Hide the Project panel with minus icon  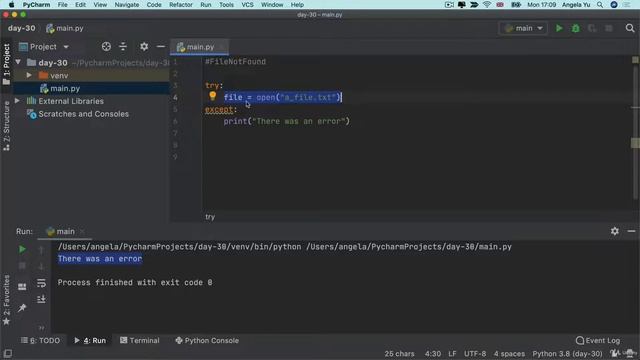[x=161, y=47]
